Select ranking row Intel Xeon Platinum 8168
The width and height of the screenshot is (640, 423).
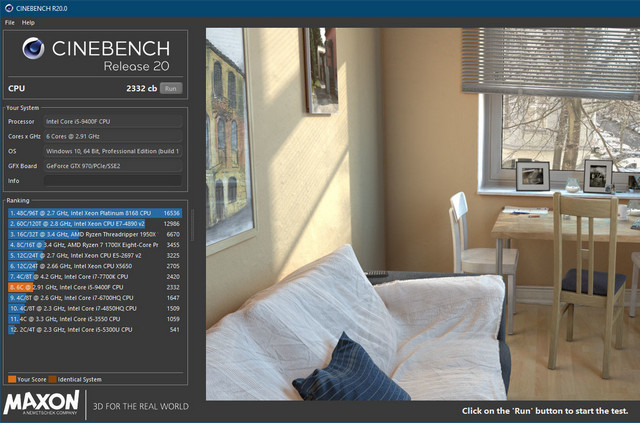click(95, 213)
